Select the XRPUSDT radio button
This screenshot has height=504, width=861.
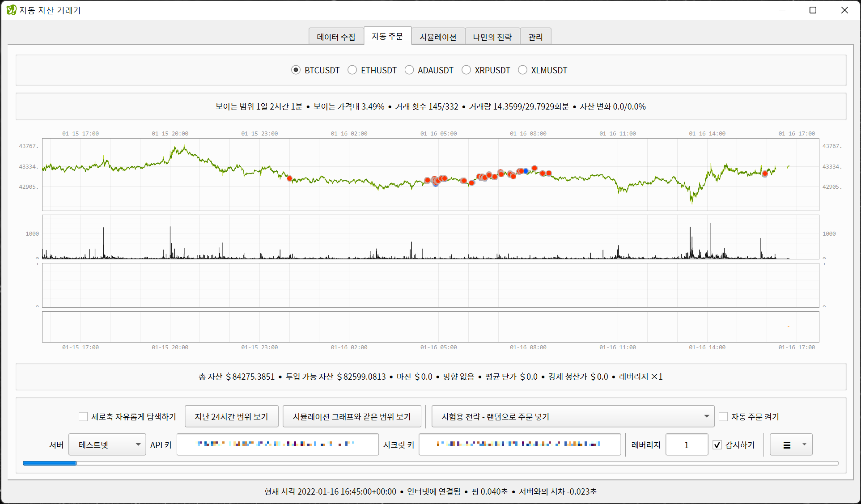[x=466, y=70]
